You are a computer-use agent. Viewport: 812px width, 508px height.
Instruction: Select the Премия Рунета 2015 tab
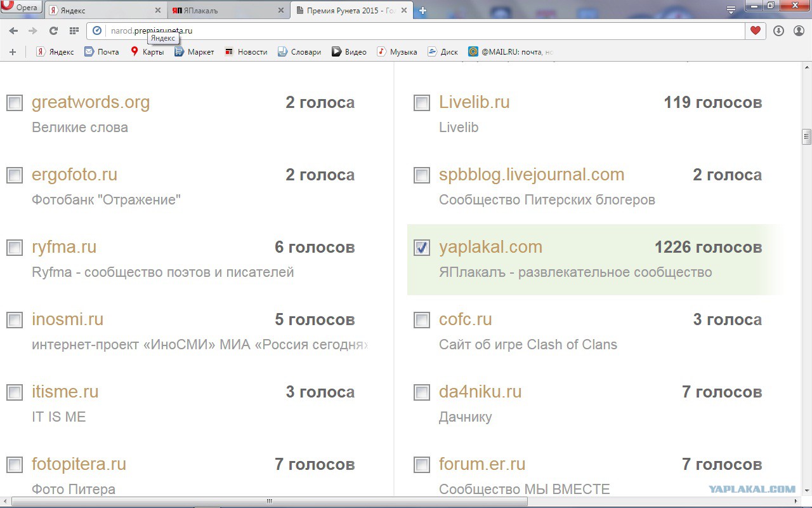click(x=353, y=11)
